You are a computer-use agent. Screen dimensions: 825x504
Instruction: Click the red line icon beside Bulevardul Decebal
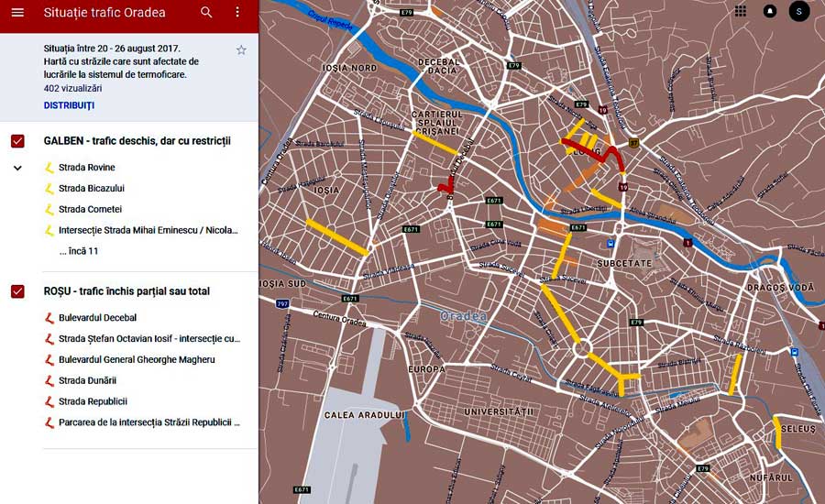(x=49, y=318)
